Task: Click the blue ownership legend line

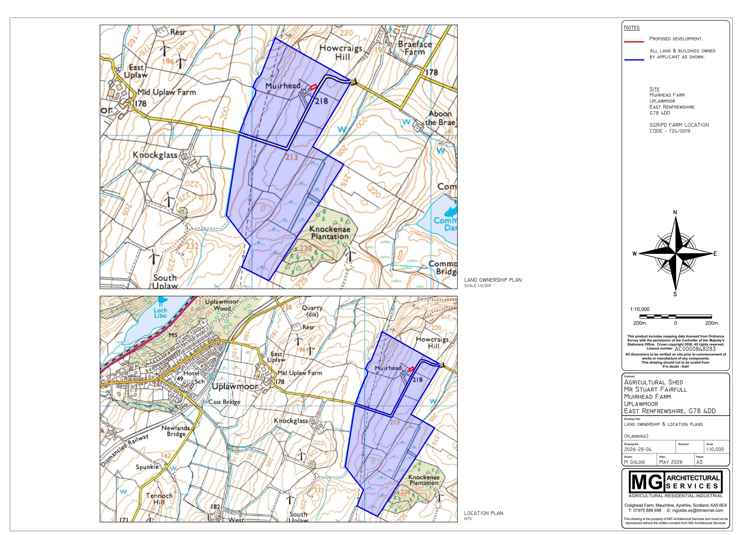Action: [634, 60]
